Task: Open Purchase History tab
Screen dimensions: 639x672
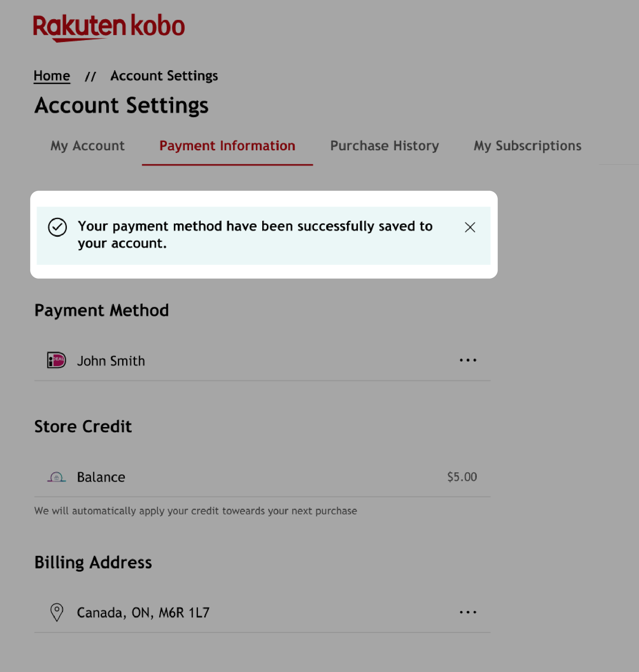Action: (385, 146)
